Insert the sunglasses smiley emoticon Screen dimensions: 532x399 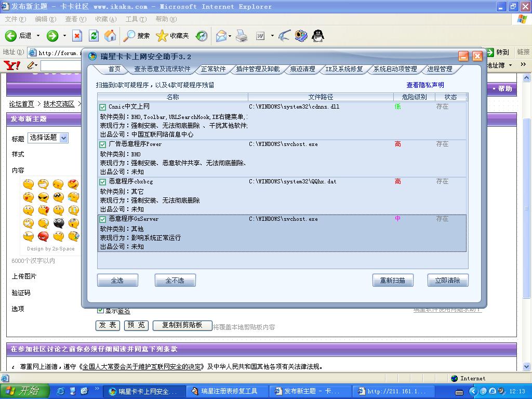click(x=43, y=197)
